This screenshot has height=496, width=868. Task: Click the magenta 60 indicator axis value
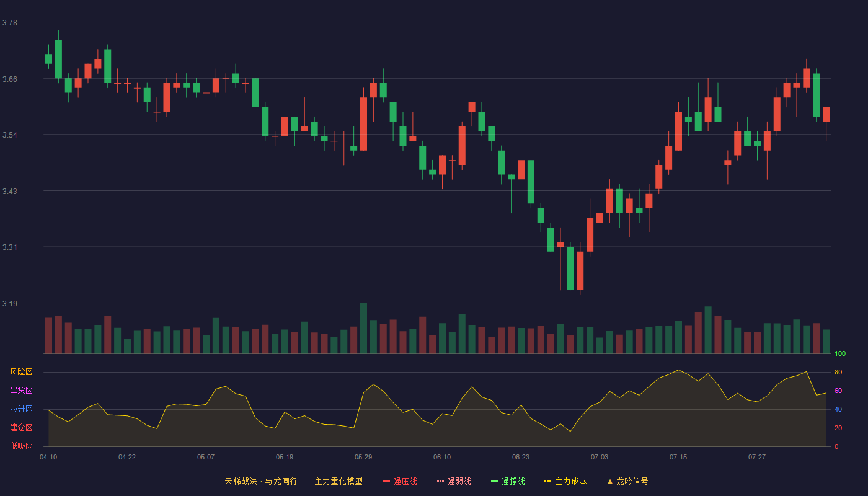coord(838,391)
